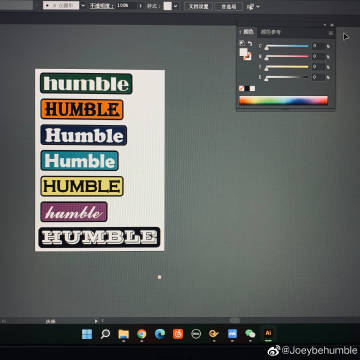
Task: Click the Cyan value field
Action: 318,46
